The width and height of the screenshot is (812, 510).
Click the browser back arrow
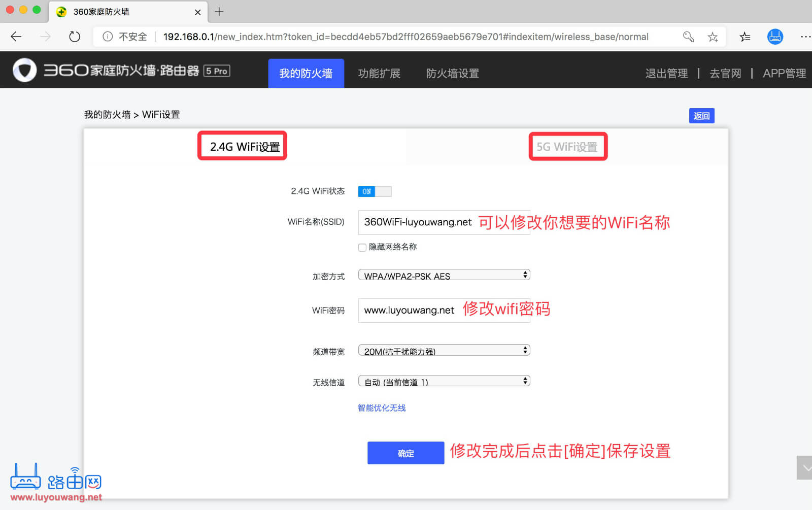[x=16, y=36]
